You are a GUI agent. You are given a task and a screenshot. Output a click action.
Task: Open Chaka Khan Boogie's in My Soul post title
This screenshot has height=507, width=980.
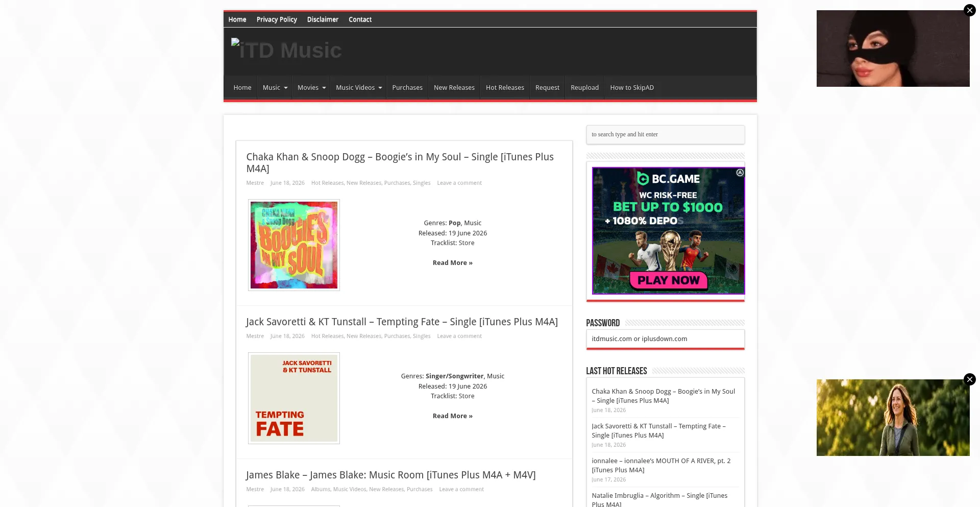click(400, 162)
